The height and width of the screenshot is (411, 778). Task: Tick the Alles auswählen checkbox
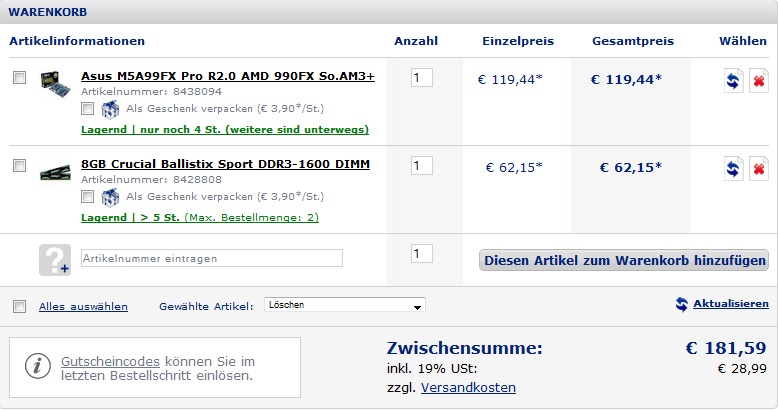(19, 306)
